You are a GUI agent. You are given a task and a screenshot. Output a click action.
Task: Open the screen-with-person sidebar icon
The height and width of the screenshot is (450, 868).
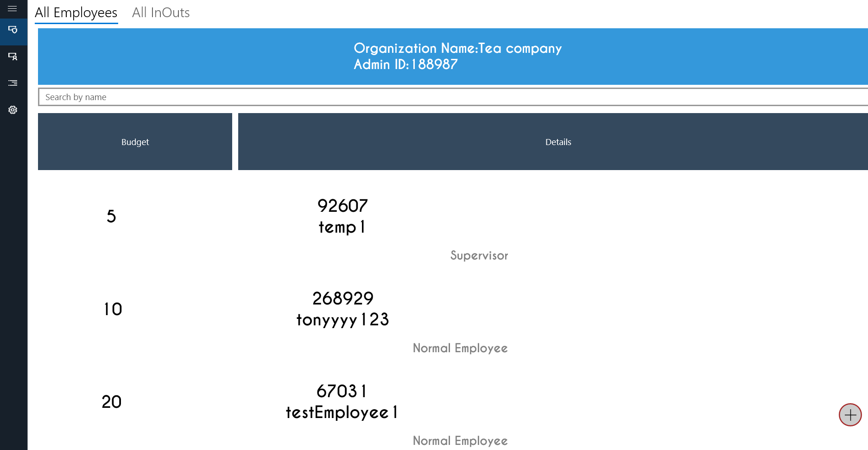13,57
